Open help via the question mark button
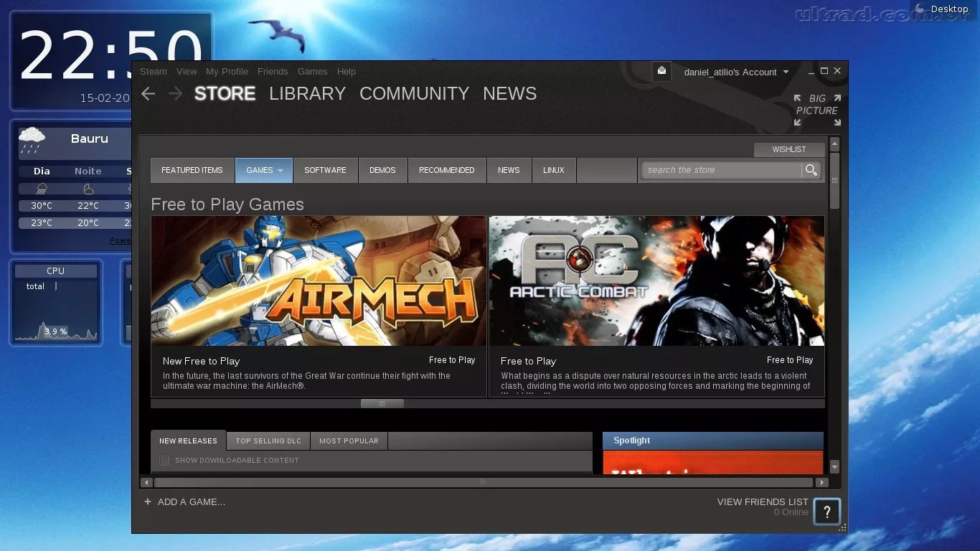Image resolution: width=980 pixels, height=551 pixels. tap(826, 512)
